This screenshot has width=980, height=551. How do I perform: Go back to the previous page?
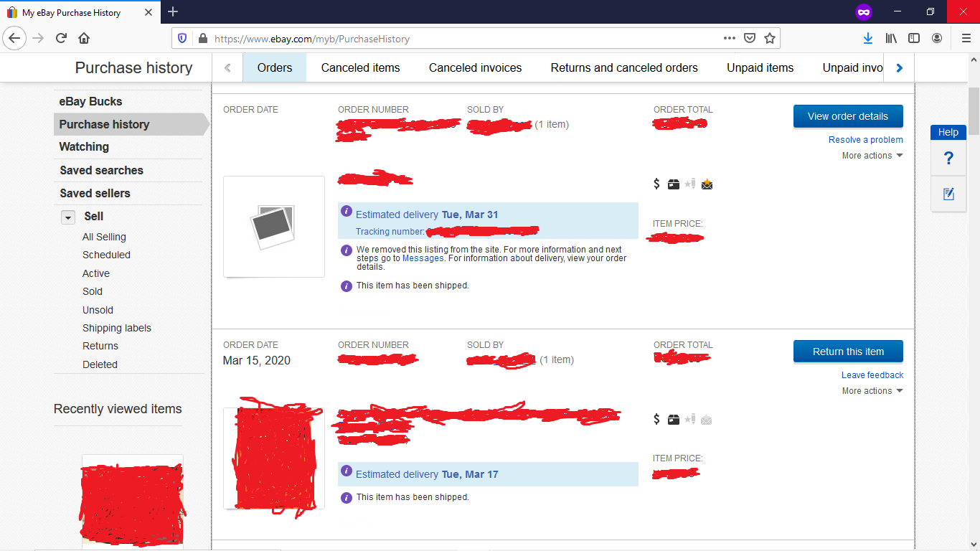(x=16, y=38)
